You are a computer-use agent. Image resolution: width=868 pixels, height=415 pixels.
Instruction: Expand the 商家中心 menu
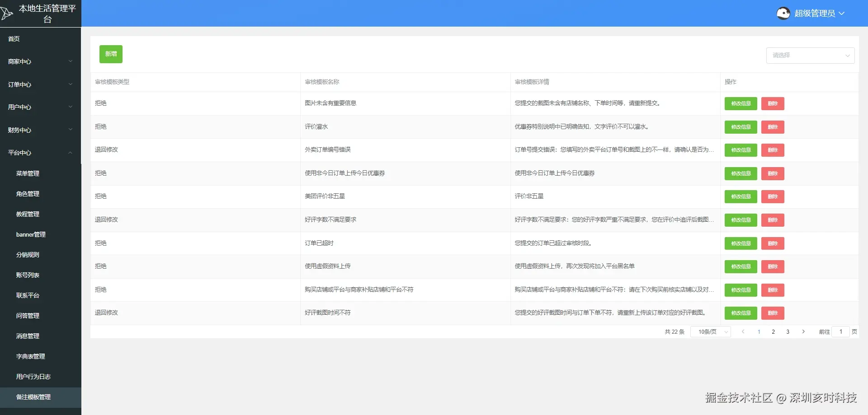tap(41, 61)
